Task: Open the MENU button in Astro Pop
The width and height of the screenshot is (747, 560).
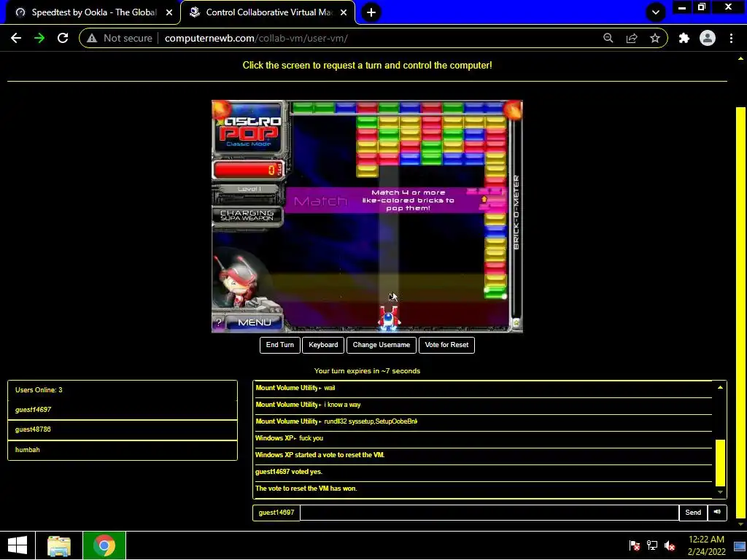Action: (x=255, y=322)
